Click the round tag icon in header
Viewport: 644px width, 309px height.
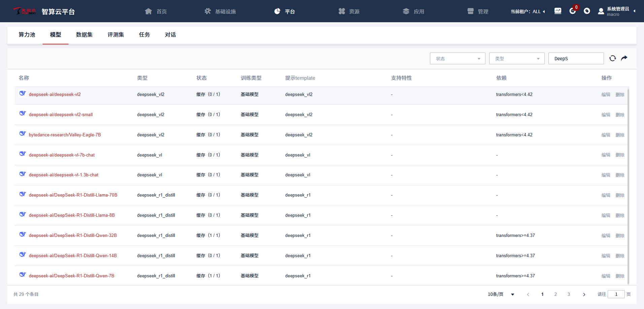[x=587, y=11]
